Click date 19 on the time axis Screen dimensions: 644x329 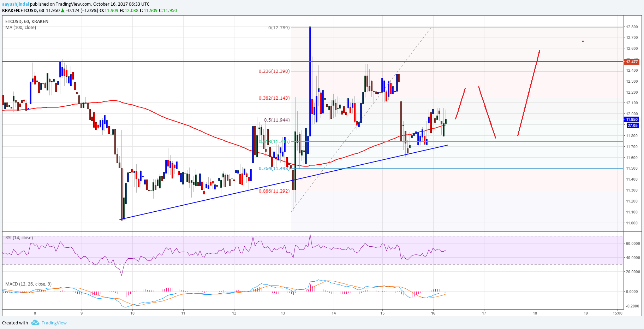pyautogui.click(x=586, y=313)
